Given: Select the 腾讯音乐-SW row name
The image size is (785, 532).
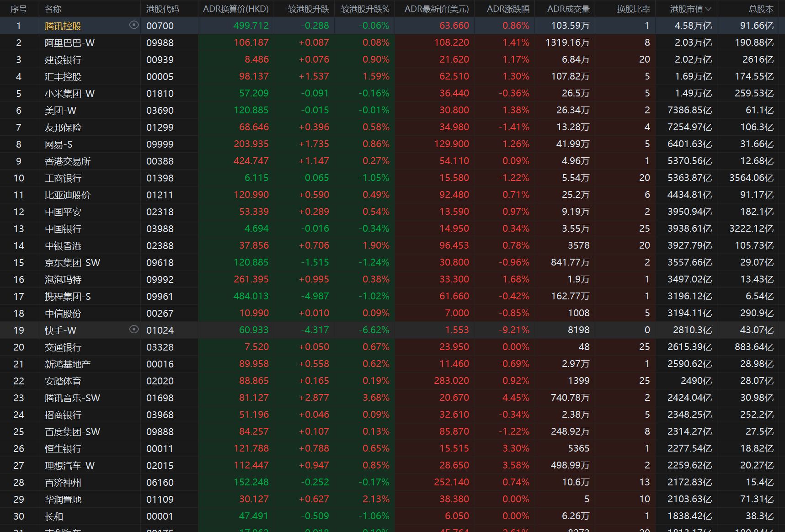Looking at the screenshot, I should (72, 398).
